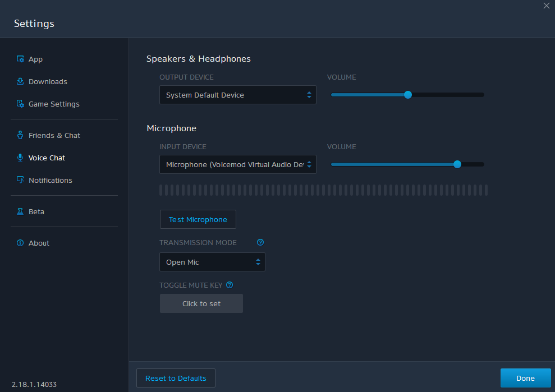Viewport: 555px width, 392px height.
Task: Click the About info icon
Action: tap(20, 243)
